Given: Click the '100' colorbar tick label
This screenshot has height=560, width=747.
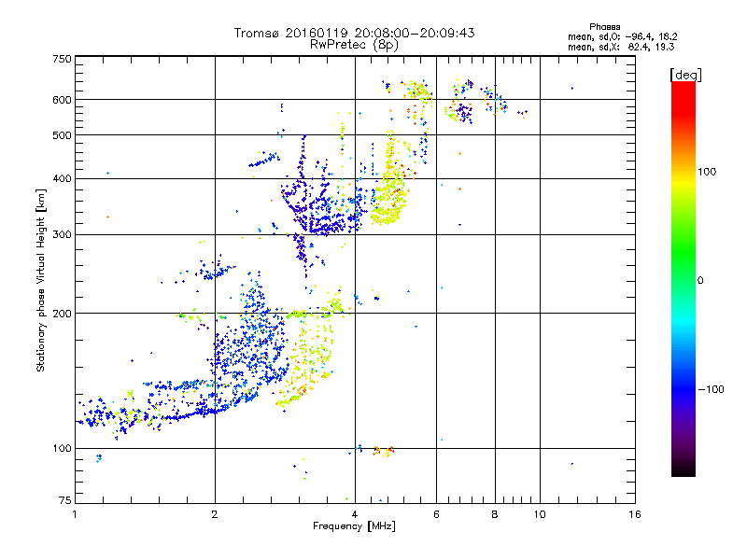Looking at the screenshot, I should 707,172.
